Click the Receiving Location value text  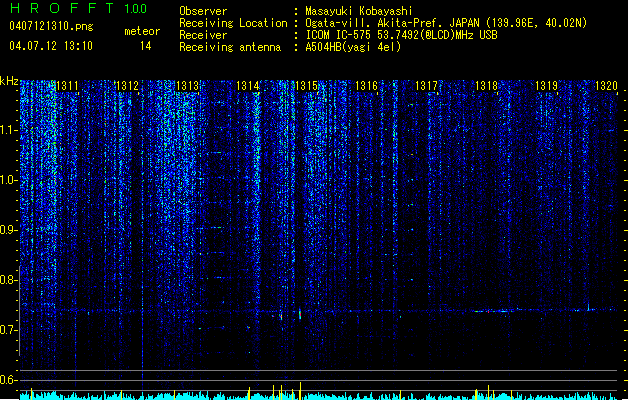pos(446,23)
